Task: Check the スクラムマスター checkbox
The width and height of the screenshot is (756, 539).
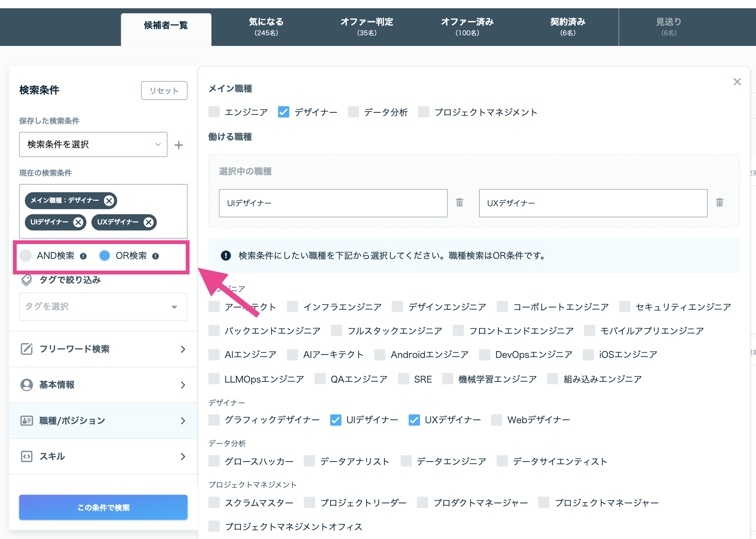Action: coord(214,503)
